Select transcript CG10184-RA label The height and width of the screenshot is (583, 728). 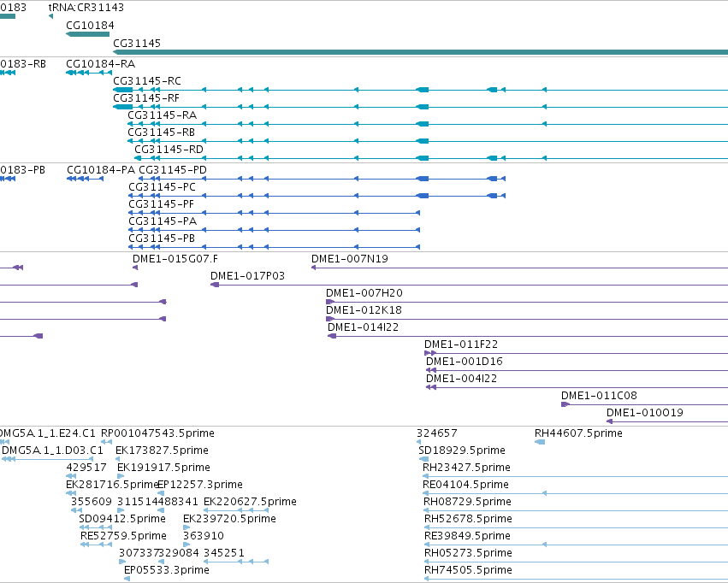tap(101, 64)
